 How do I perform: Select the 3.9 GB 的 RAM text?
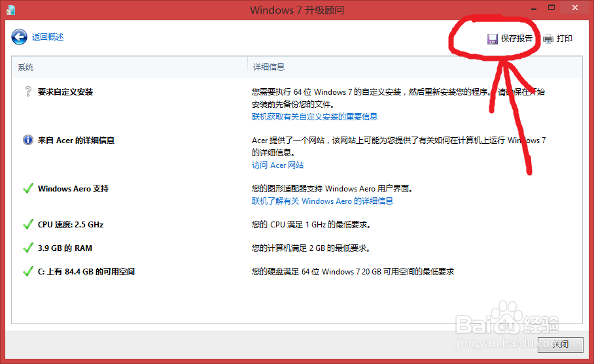(65, 248)
